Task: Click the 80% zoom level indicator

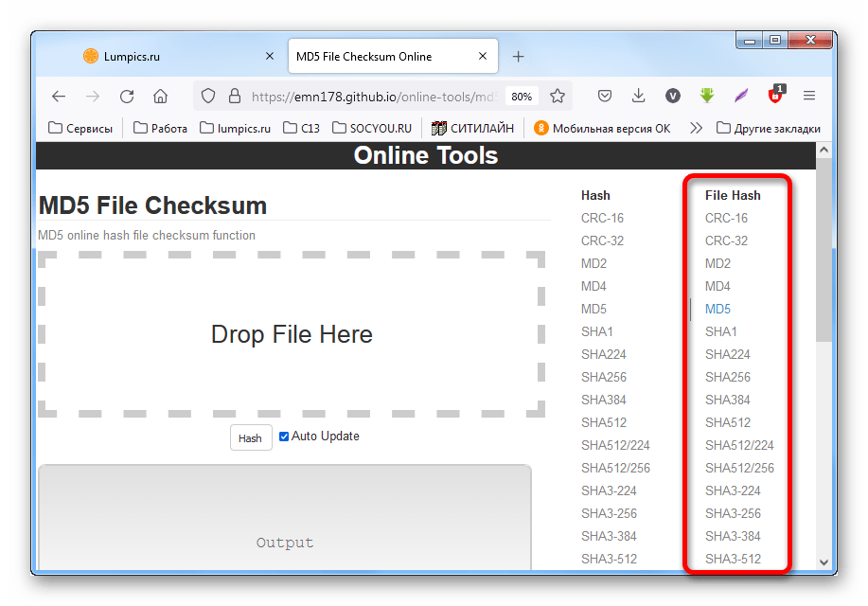Action: (521, 97)
